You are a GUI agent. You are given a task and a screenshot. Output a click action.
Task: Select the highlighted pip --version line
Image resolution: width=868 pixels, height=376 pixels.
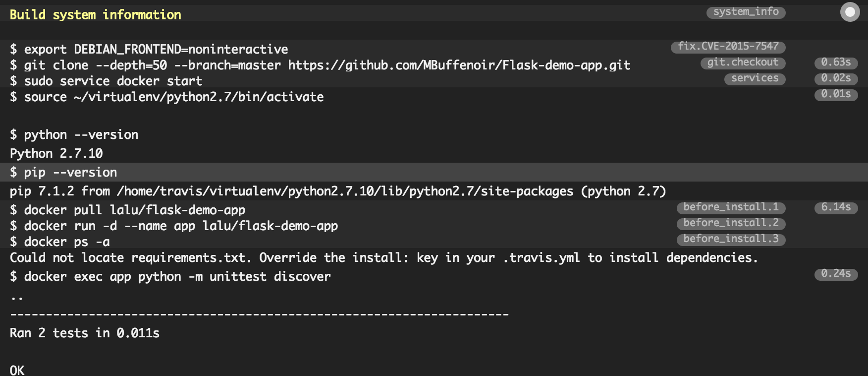point(434,172)
